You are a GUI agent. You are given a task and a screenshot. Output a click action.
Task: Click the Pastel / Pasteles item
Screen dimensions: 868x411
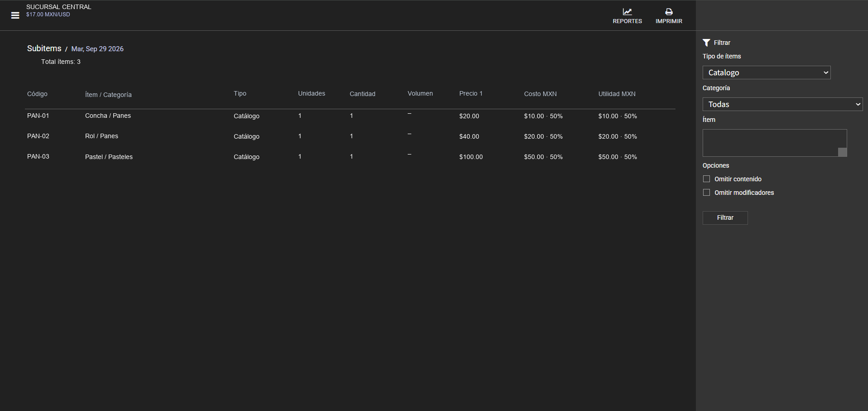coord(109,157)
